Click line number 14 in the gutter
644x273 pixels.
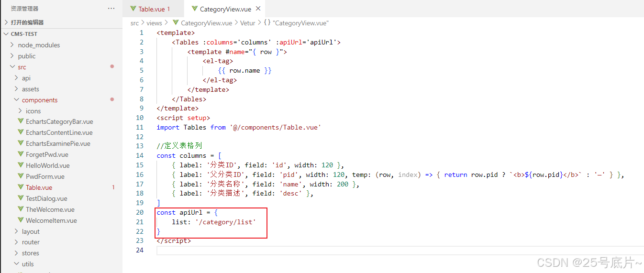140,155
